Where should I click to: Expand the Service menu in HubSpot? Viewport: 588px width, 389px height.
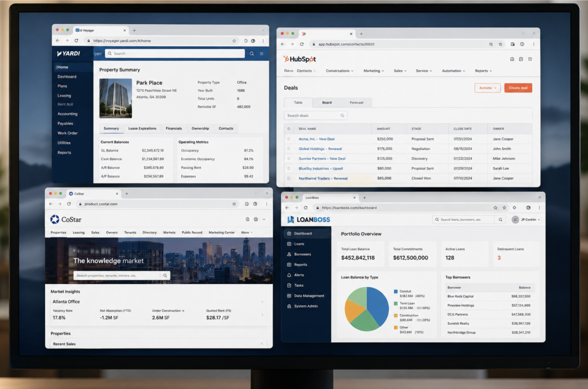[x=424, y=71]
